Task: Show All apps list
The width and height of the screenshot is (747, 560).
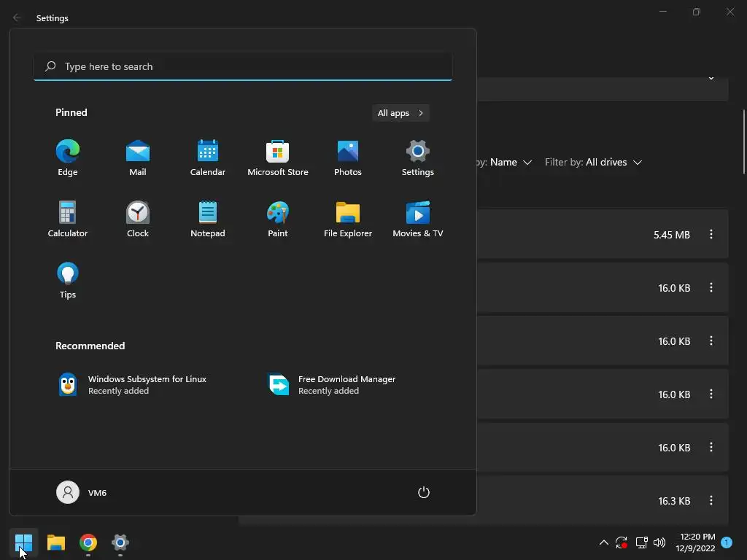Action: 400,113
